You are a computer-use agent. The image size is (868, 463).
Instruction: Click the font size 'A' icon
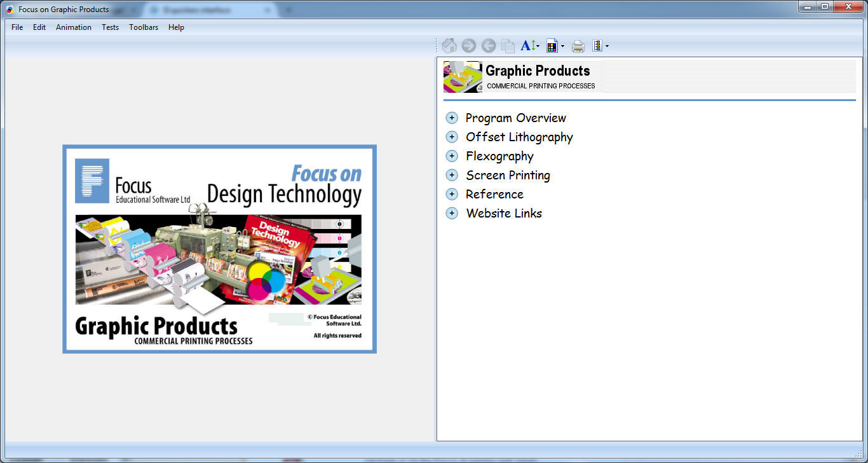[527, 46]
